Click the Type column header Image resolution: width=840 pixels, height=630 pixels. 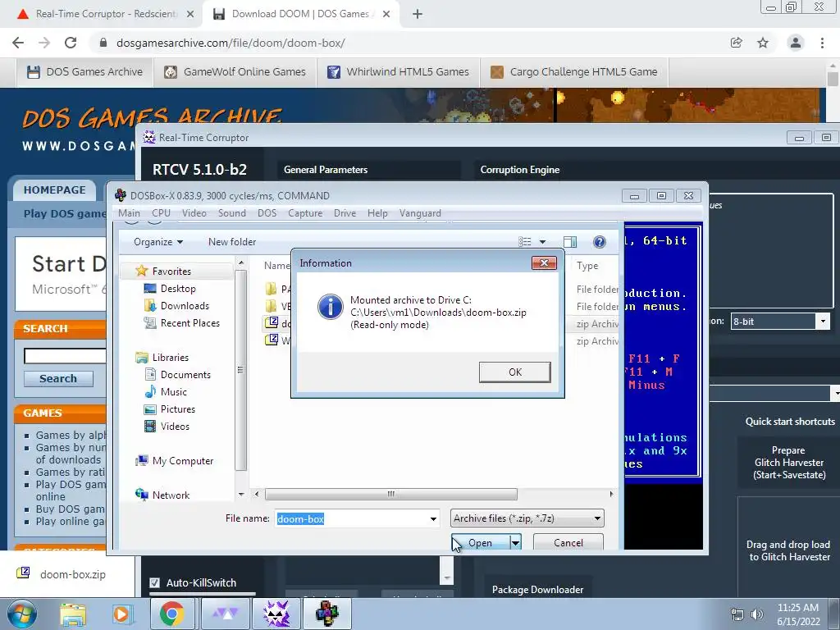(x=587, y=265)
